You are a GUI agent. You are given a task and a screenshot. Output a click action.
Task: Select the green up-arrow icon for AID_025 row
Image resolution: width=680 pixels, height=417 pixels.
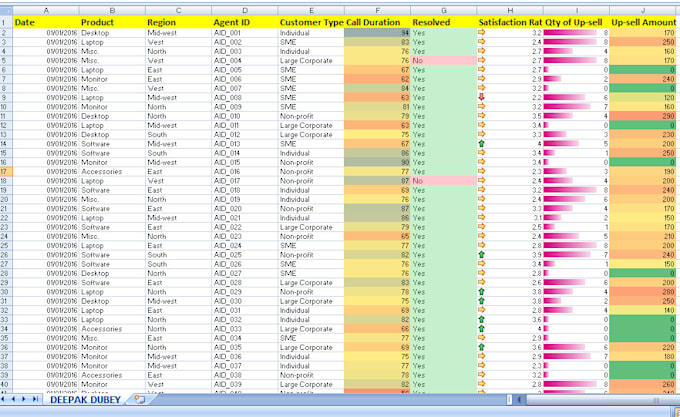[481, 254]
